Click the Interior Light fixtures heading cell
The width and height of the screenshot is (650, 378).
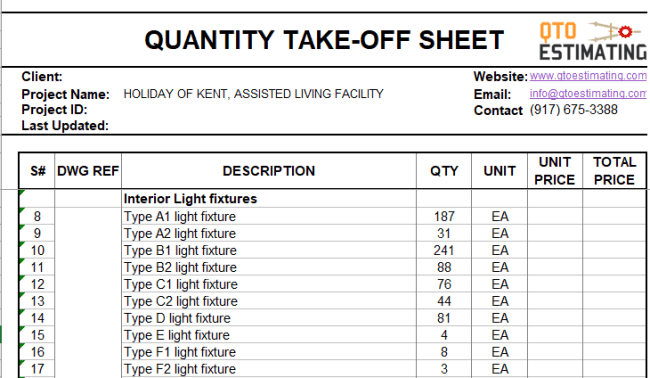269,199
